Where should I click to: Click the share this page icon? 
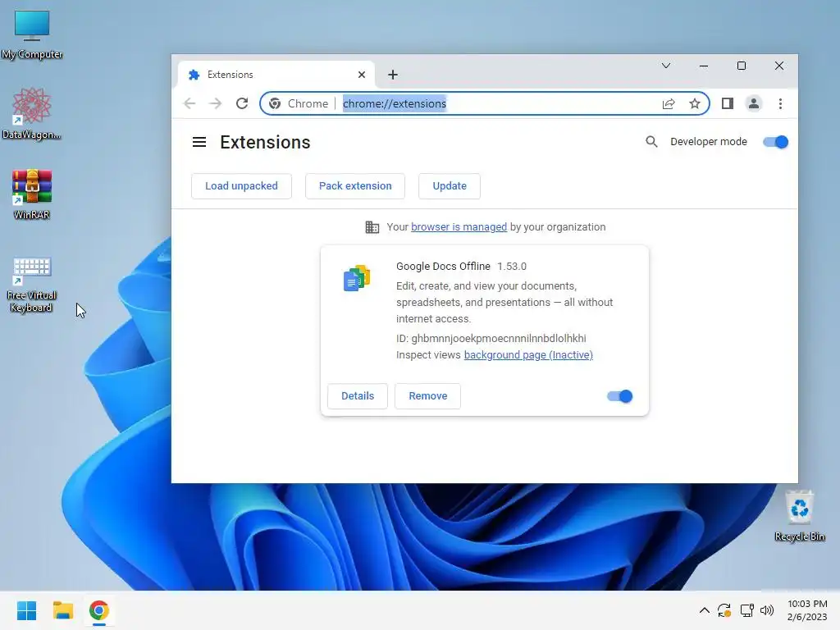(669, 103)
